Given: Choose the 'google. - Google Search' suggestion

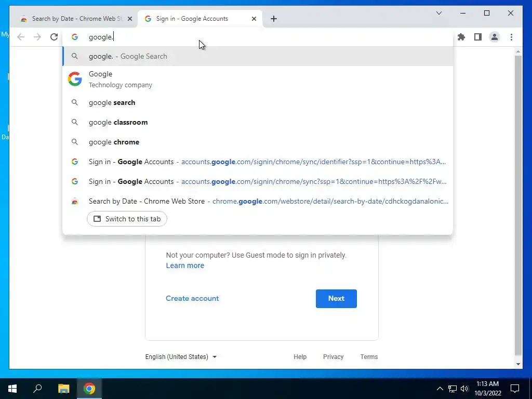Looking at the screenshot, I should click(x=258, y=56).
